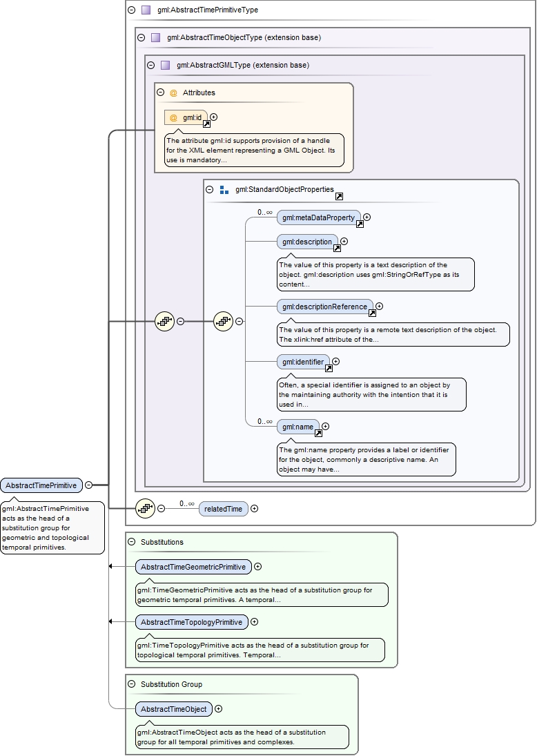The width and height of the screenshot is (537, 756).
Task: Select the AbstractTimePrimitive element node
Action: point(41,485)
